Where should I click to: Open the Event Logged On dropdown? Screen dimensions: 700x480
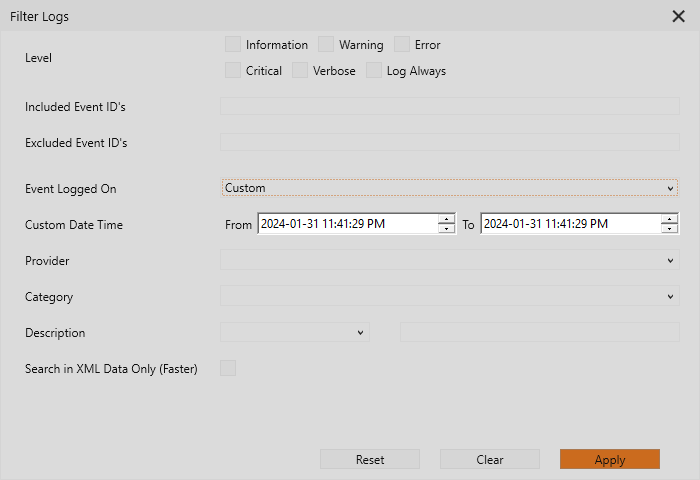point(450,188)
